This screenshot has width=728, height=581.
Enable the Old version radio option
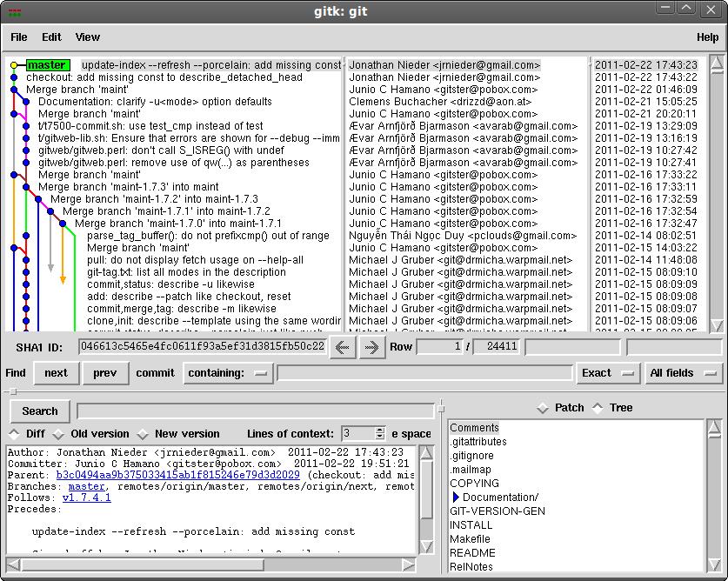coord(58,434)
